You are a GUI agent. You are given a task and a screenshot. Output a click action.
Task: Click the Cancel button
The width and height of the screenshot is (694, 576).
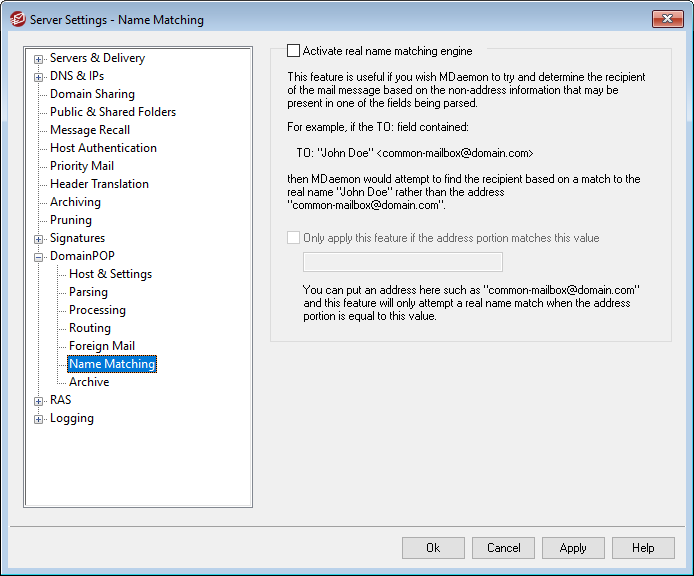pyautogui.click(x=503, y=548)
